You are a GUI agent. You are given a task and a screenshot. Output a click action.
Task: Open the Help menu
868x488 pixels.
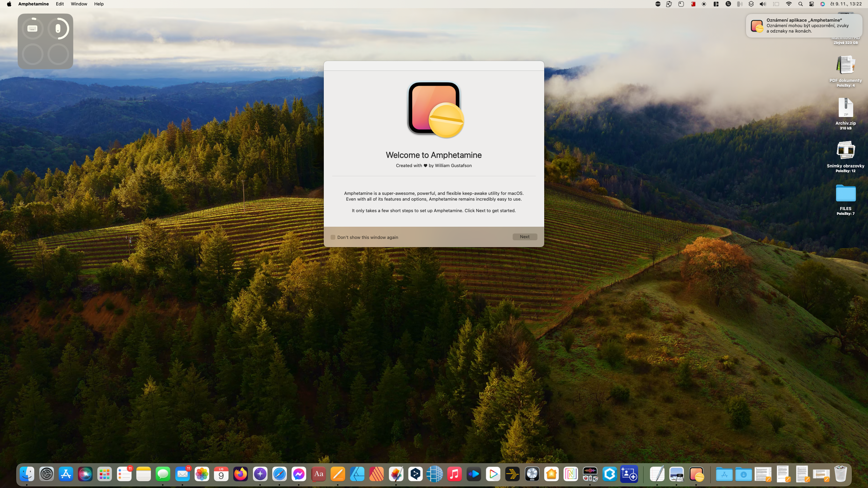(x=99, y=4)
